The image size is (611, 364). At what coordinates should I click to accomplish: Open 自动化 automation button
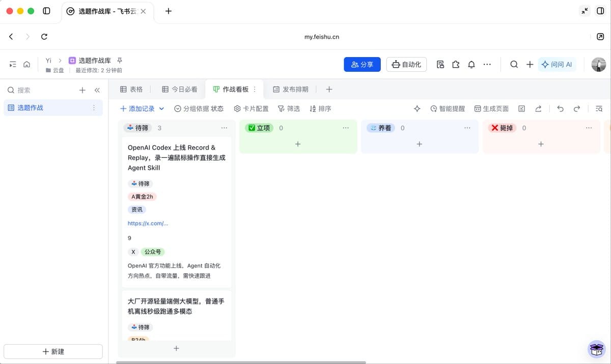[x=406, y=64]
